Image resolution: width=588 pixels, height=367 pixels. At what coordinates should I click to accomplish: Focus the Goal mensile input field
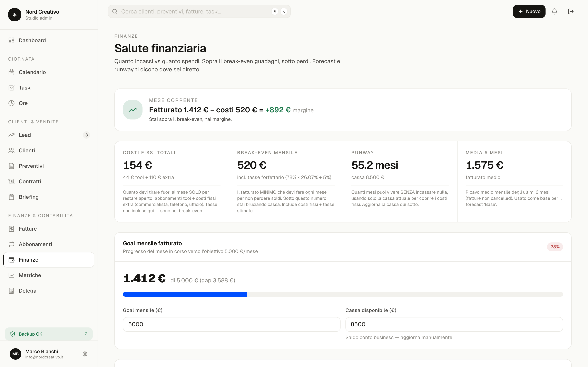tap(232, 324)
